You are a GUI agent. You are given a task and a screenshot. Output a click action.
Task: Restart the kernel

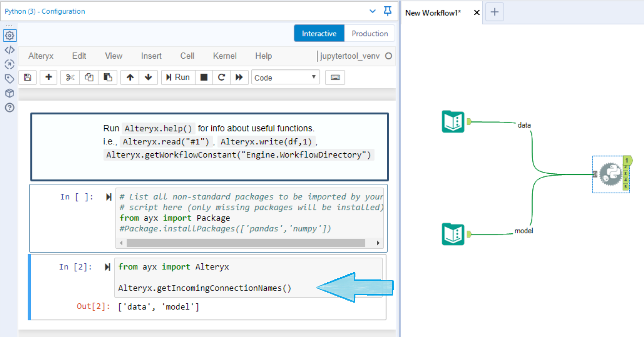coord(222,78)
